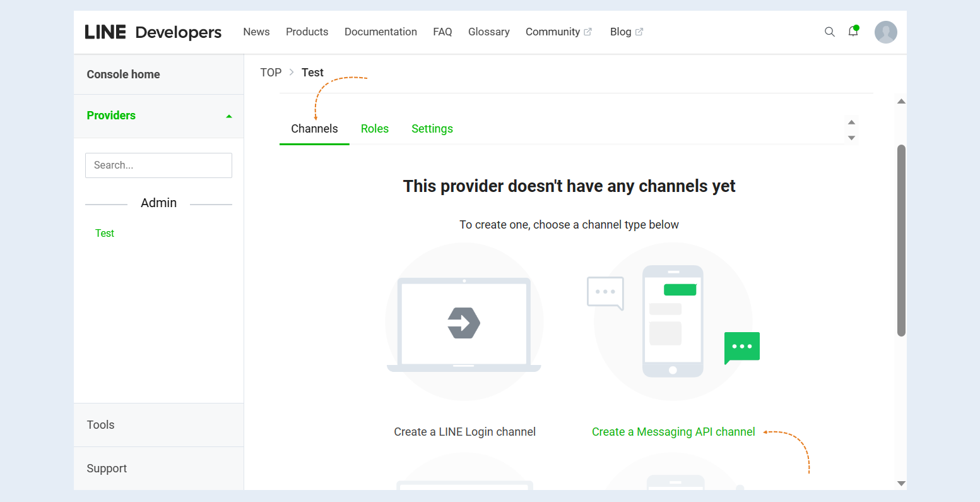This screenshot has height=502, width=980.
Task: Click Create a LINE Login channel
Action: [x=465, y=432]
